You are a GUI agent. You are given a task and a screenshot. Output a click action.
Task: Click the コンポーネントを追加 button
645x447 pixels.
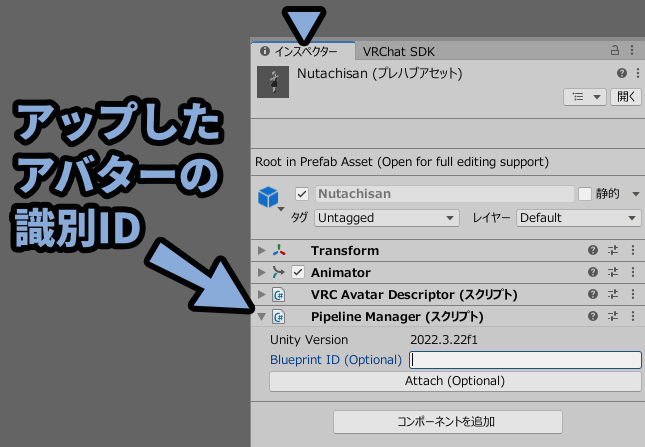pos(448,422)
